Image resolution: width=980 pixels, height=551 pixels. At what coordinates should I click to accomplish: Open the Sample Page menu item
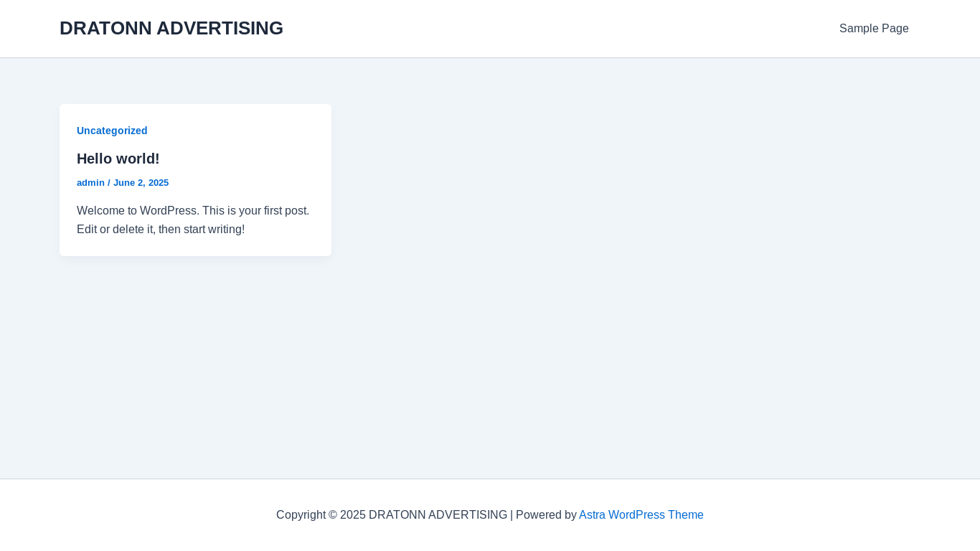coord(874,29)
